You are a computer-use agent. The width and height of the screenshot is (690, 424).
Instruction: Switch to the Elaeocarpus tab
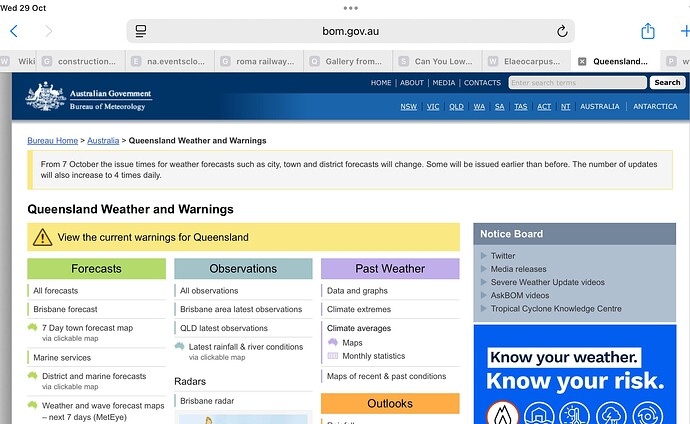[x=526, y=61]
